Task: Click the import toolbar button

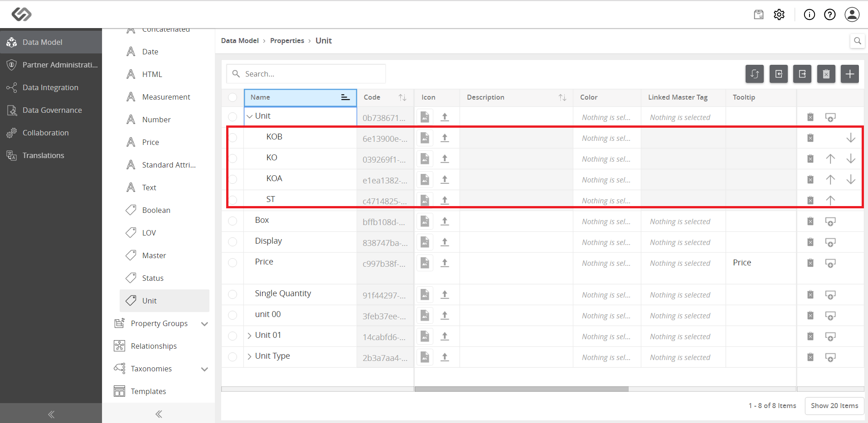Action: tap(779, 74)
